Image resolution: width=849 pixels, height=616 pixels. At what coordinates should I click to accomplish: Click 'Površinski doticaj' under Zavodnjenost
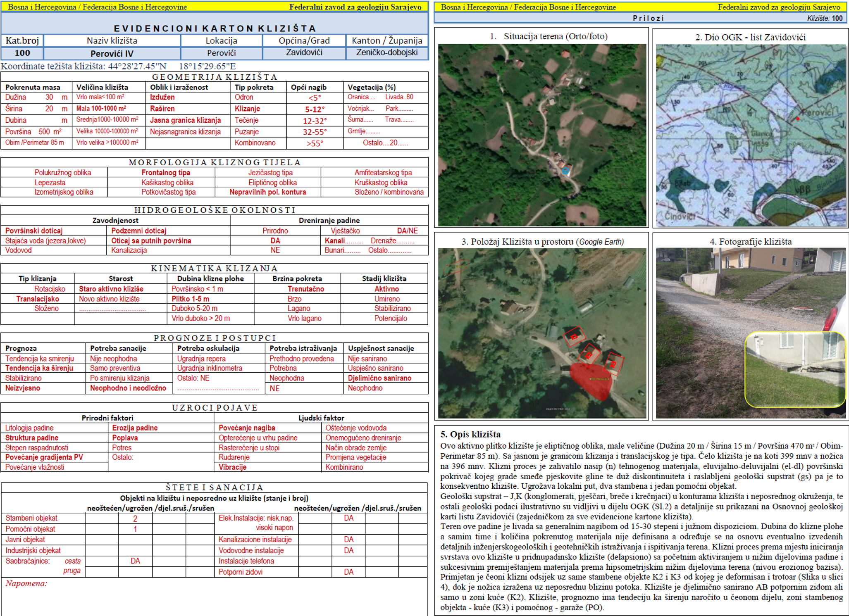click(34, 231)
